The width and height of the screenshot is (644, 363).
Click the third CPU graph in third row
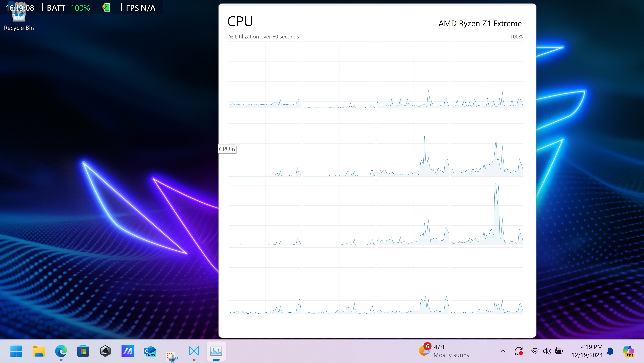click(413, 212)
